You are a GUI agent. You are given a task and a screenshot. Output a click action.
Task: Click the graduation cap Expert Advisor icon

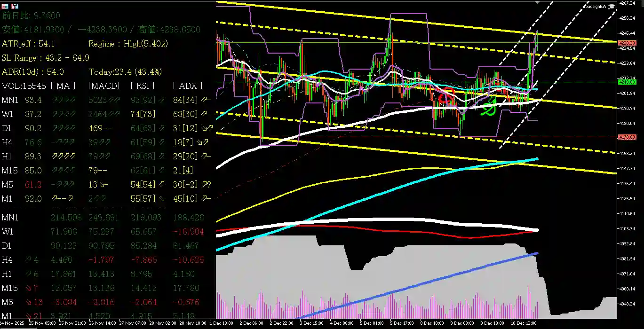(612, 6)
